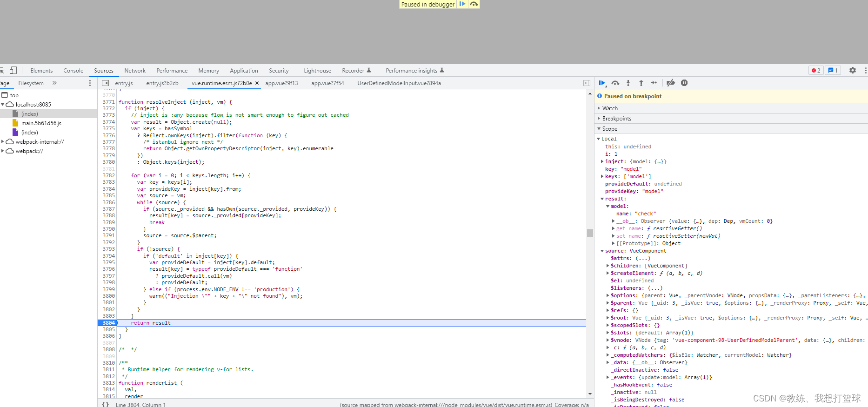Image resolution: width=868 pixels, height=407 pixels.
Task: Open the Application panel
Action: click(x=244, y=71)
